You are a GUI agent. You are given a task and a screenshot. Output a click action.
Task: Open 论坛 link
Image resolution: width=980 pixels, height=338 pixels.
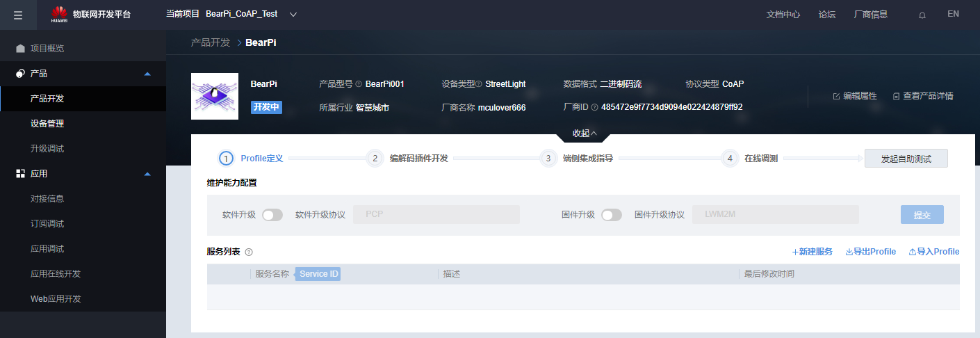pos(827,15)
